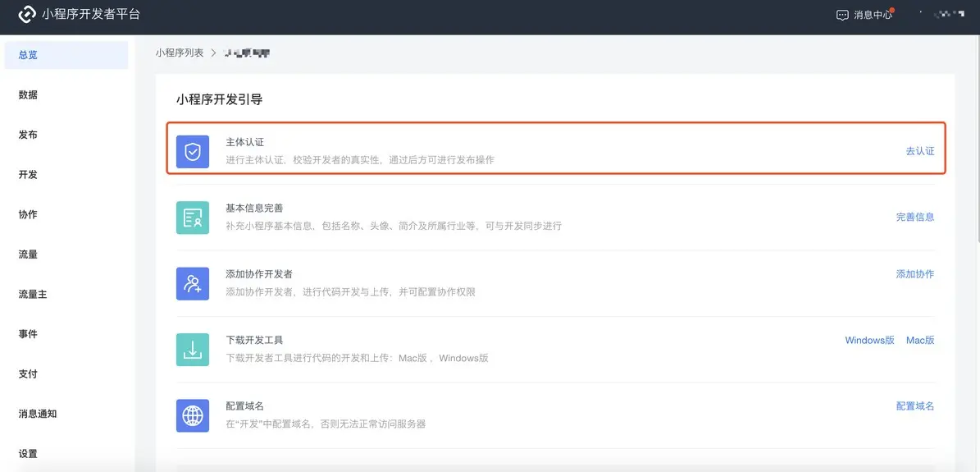The height and width of the screenshot is (472, 980).
Task: Open the 开发 sidebar section
Action: click(28, 175)
